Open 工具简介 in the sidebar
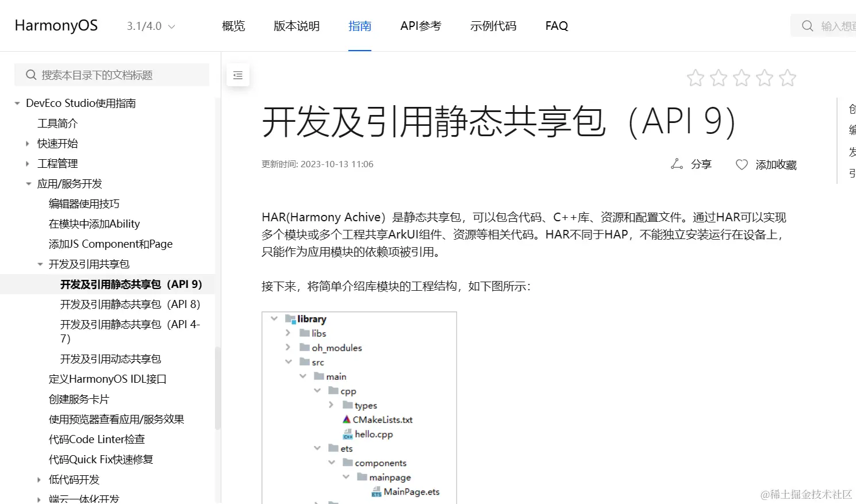This screenshot has width=856, height=504. (57, 124)
